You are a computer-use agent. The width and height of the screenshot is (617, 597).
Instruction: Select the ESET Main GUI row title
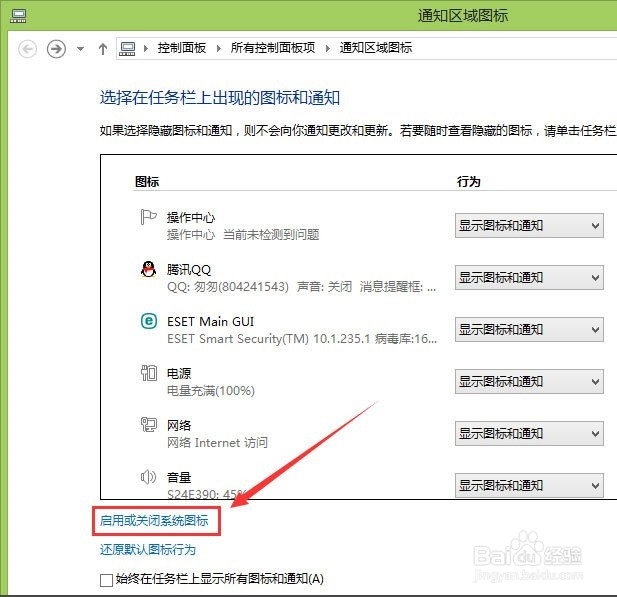(x=211, y=322)
